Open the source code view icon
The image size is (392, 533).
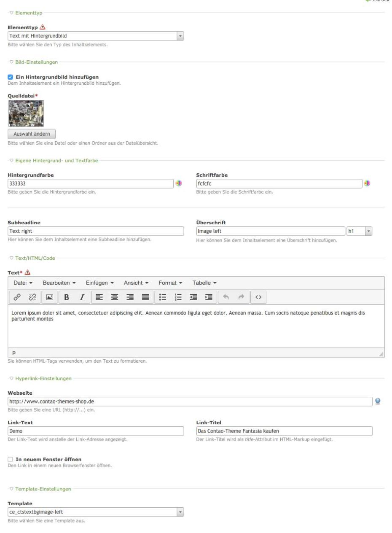(259, 297)
